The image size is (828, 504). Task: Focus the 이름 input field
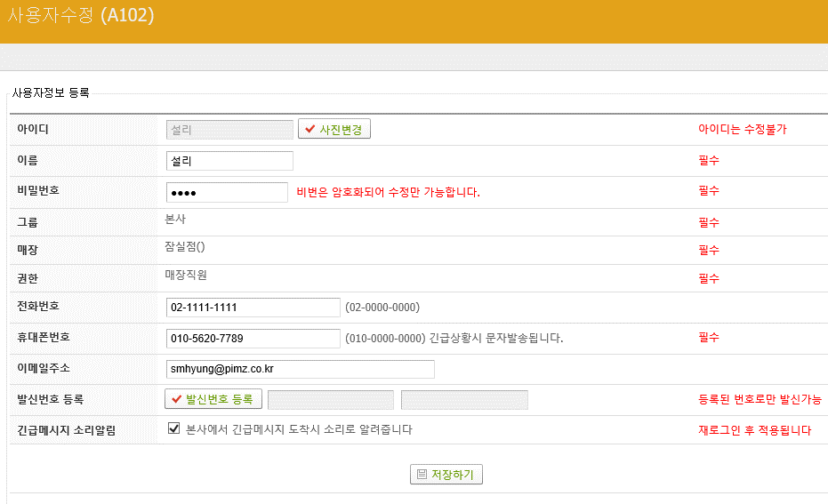(x=229, y=161)
